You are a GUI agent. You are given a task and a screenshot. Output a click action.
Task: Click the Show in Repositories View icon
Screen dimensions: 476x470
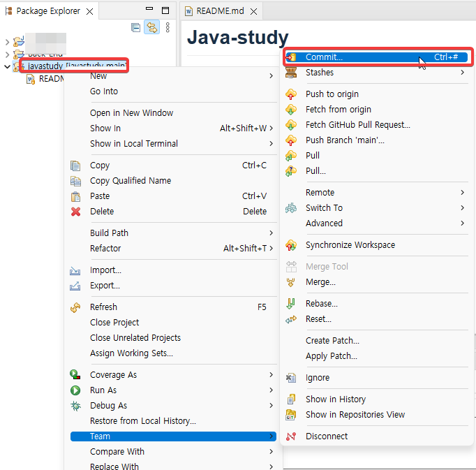[x=291, y=415]
